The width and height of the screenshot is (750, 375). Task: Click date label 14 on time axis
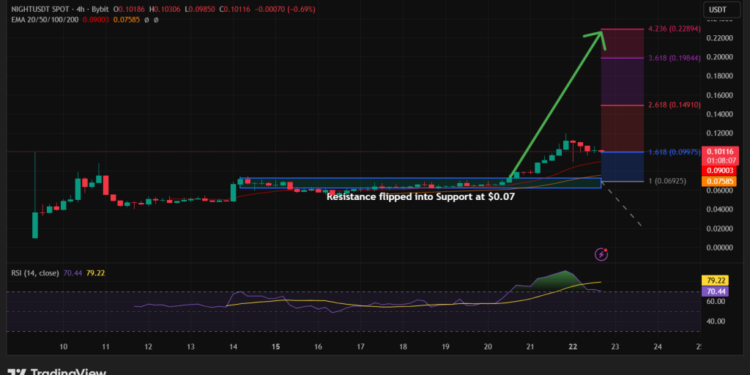pyautogui.click(x=233, y=347)
